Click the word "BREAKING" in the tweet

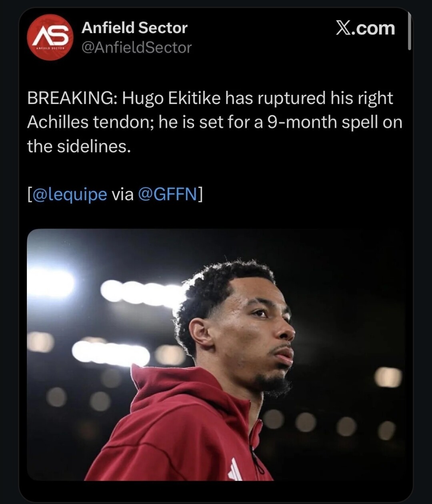(70, 98)
